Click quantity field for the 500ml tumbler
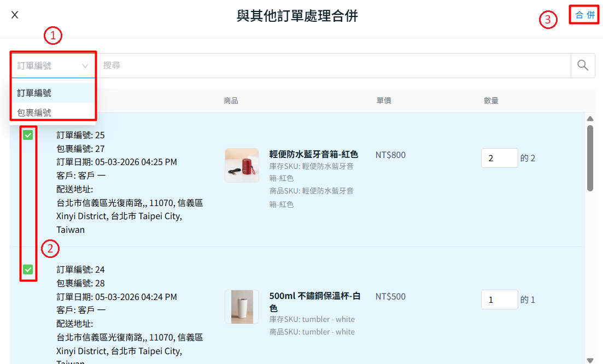The image size is (603, 364). pos(499,300)
